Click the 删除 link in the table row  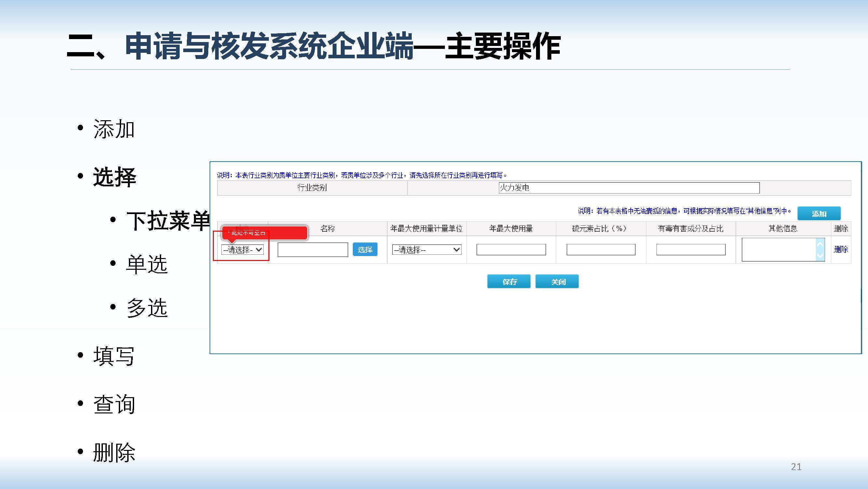(841, 250)
